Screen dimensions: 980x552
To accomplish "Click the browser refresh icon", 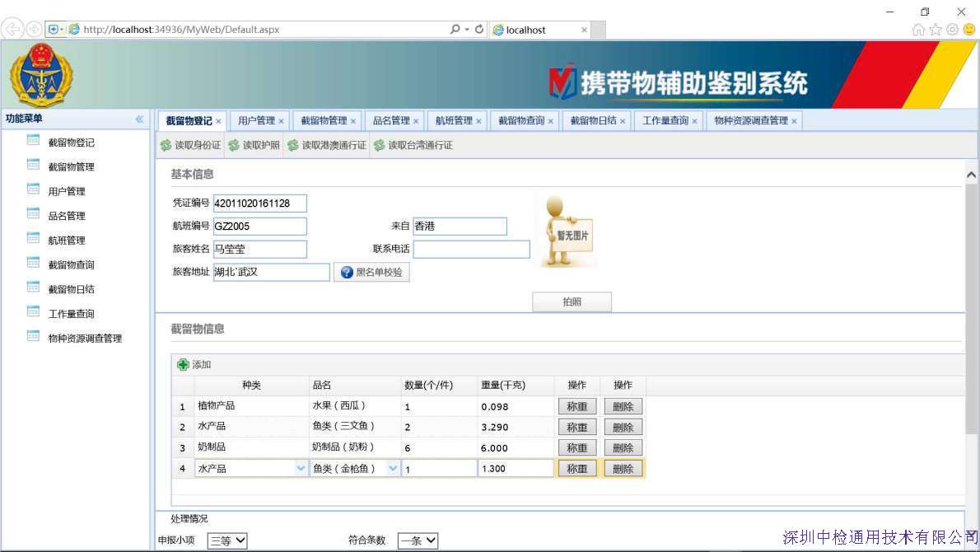I will coord(479,29).
